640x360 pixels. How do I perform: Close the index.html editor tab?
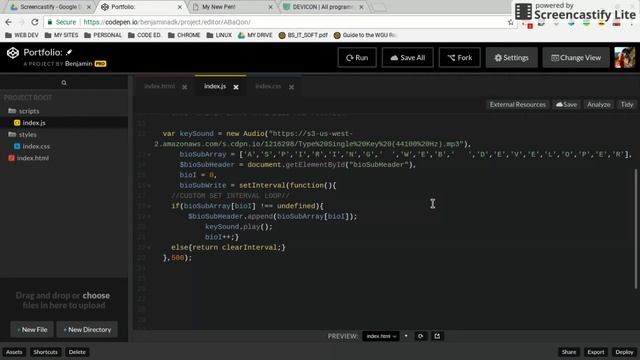[184, 87]
